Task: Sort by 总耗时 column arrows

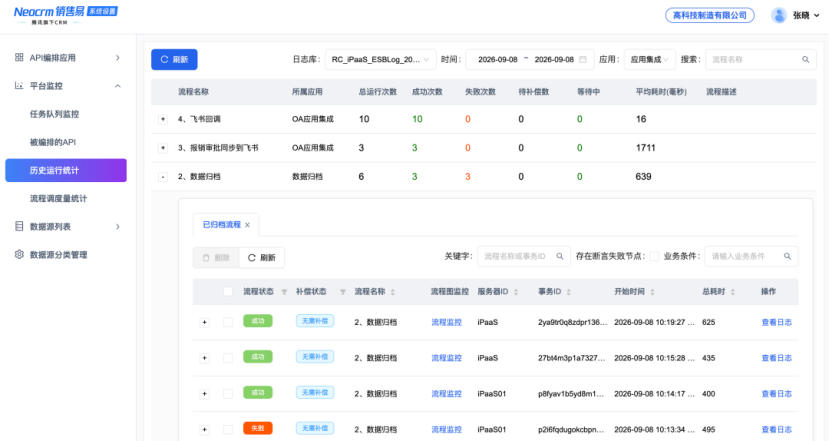Action: [x=733, y=292]
